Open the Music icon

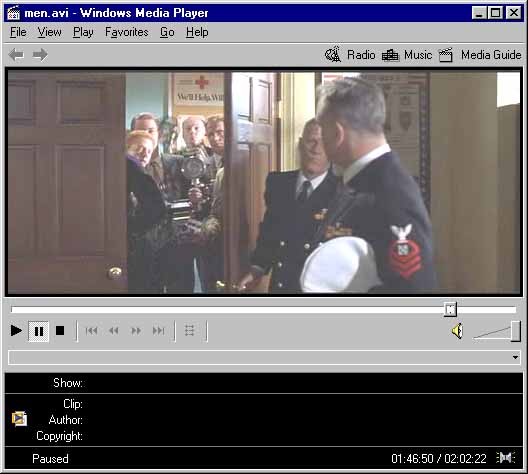[x=390, y=55]
